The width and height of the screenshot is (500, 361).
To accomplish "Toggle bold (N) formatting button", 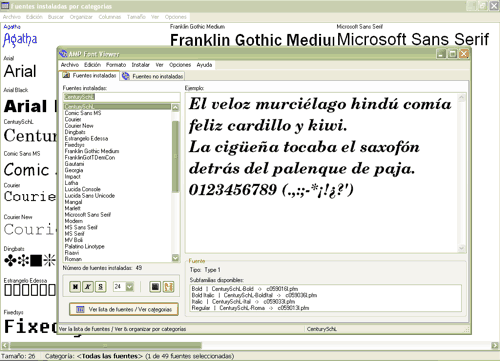I will [75, 287].
